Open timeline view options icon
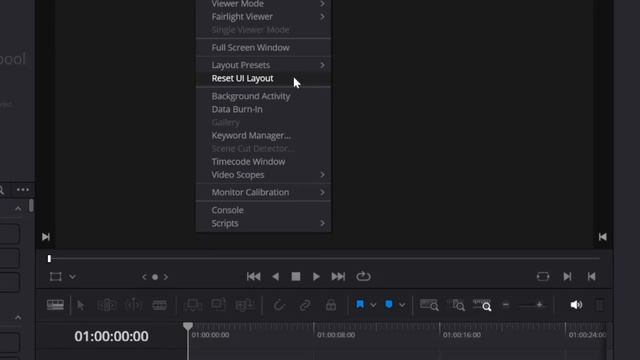 (55, 305)
